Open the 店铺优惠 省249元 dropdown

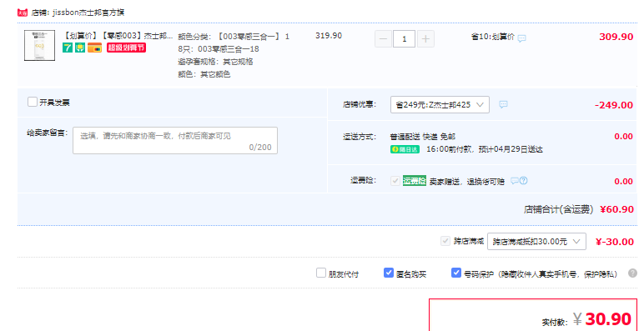pyautogui.click(x=440, y=105)
